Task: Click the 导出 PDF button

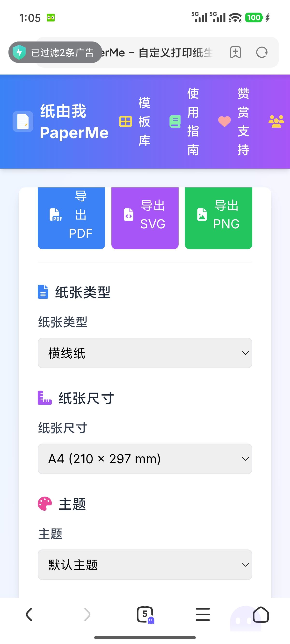Action: point(71,215)
